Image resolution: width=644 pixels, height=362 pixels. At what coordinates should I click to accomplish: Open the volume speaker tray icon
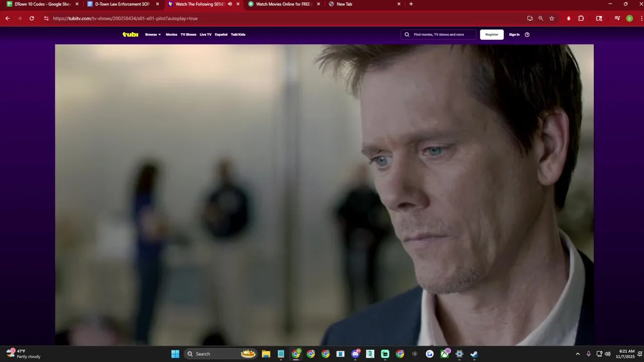(x=607, y=354)
